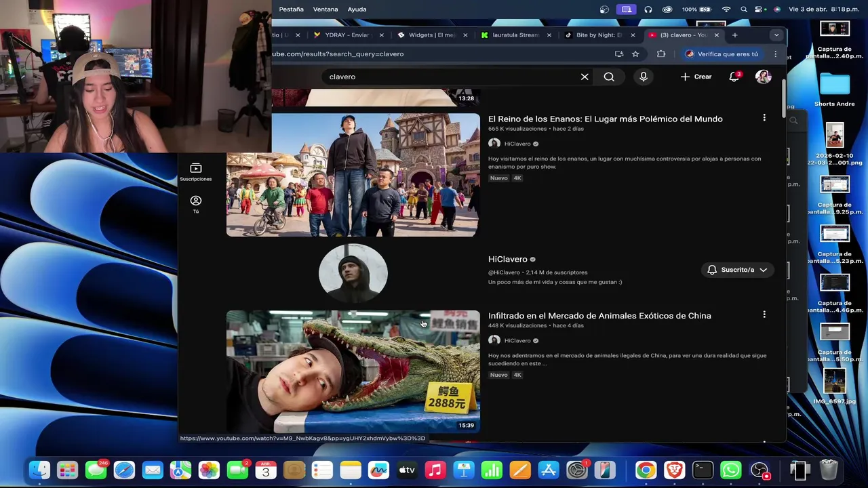Viewport: 868px width, 488px height.
Task: Open the browser extensions puzzle icon
Action: click(x=661, y=54)
